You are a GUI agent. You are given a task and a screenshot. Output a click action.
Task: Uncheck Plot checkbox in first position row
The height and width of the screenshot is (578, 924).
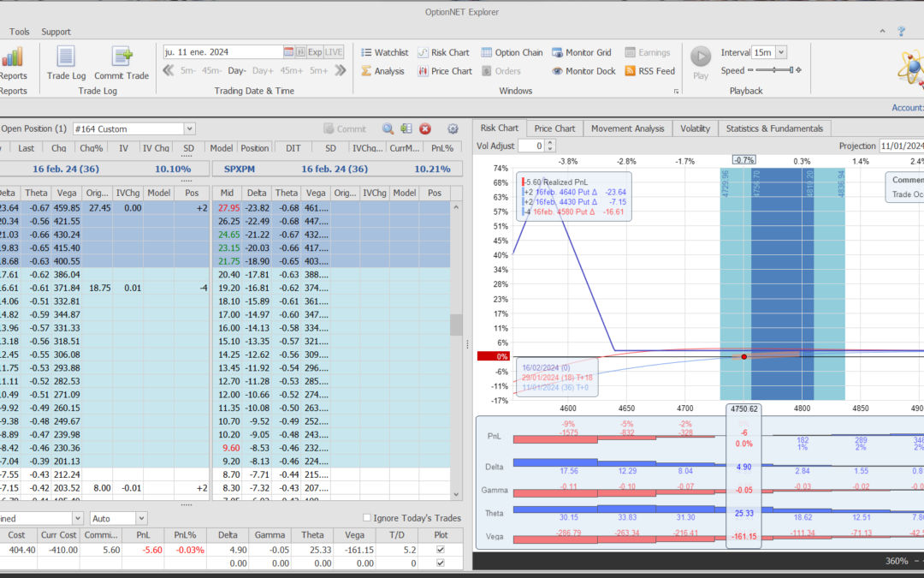[x=441, y=548]
